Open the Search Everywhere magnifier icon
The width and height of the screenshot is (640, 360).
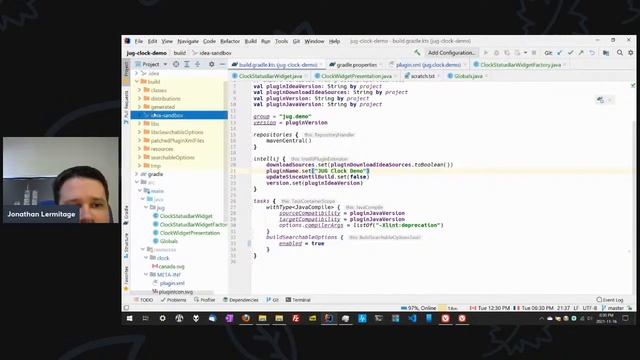pos(620,53)
